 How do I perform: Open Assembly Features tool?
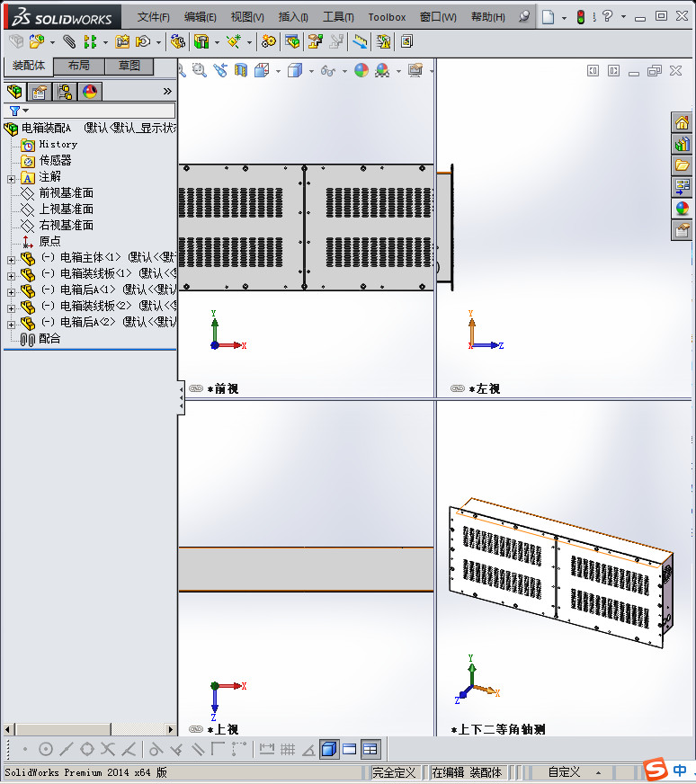tap(201, 41)
